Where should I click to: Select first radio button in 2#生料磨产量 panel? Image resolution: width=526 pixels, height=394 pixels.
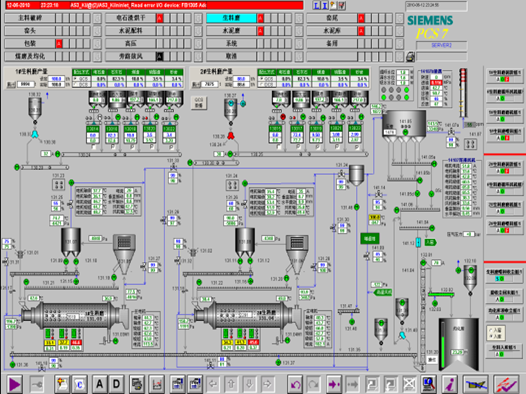click(x=260, y=79)
